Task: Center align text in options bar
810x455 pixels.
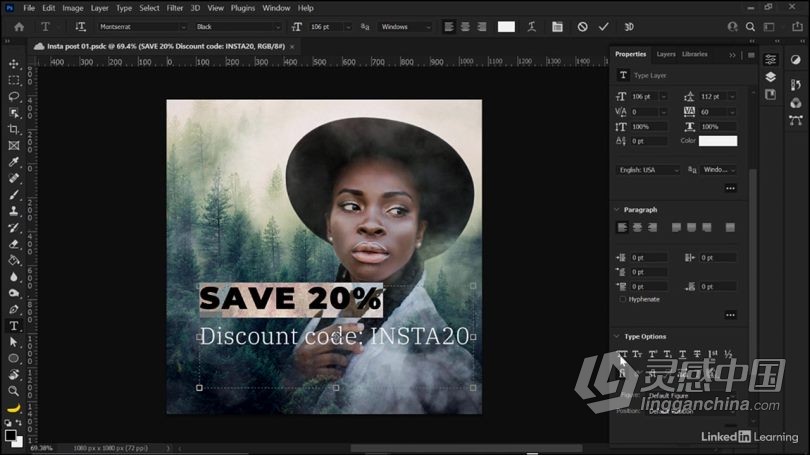Action: (464, 27)
